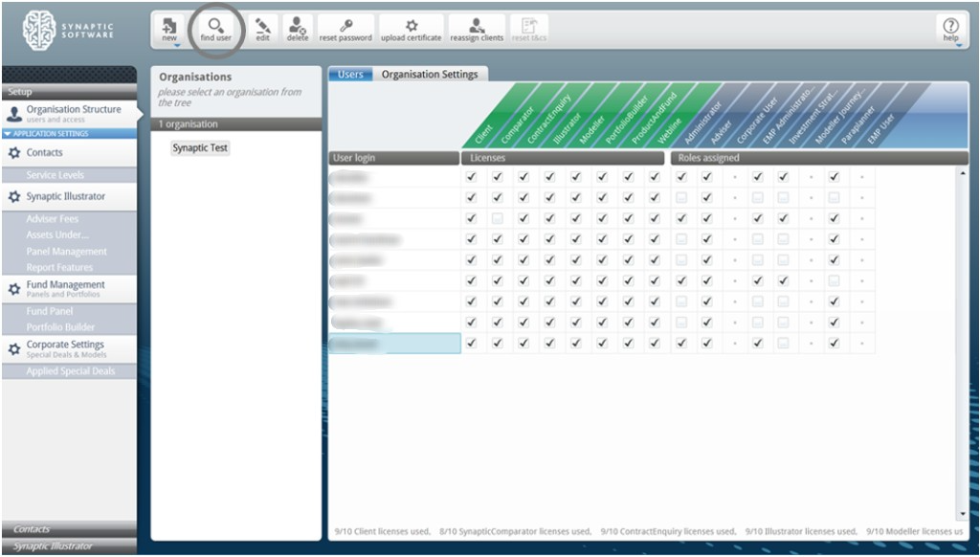Click '8/10 SynapticComparator licenses used' text
The image size is (980, 557).
coord(516,531)
